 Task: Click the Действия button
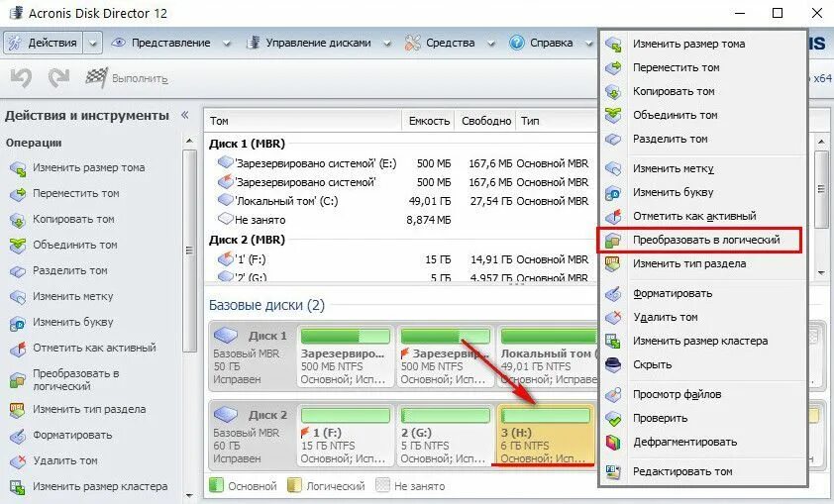(44, 43)
